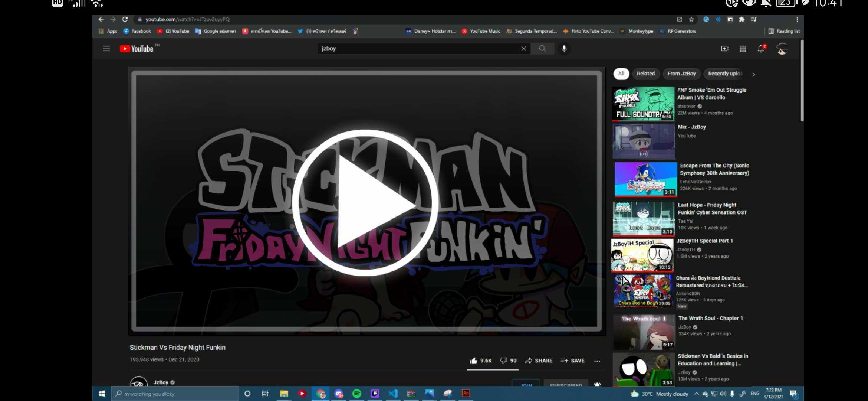The width and height of the screenshot is (868, 401).
Task: Open the Reading list
Action: click(x=784, y=31)
